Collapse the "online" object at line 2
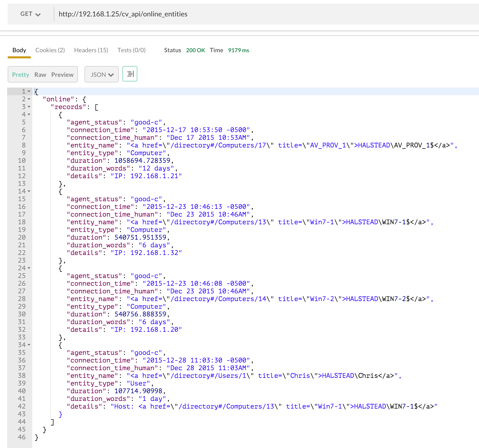Image resolution: width=479 pixels, height=448 pixels. pos(29,99)
